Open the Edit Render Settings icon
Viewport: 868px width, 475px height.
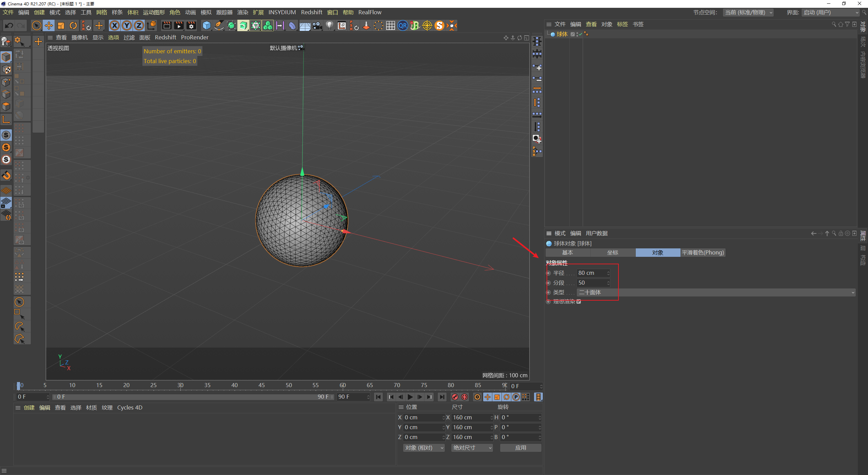(x=191, y=25)
